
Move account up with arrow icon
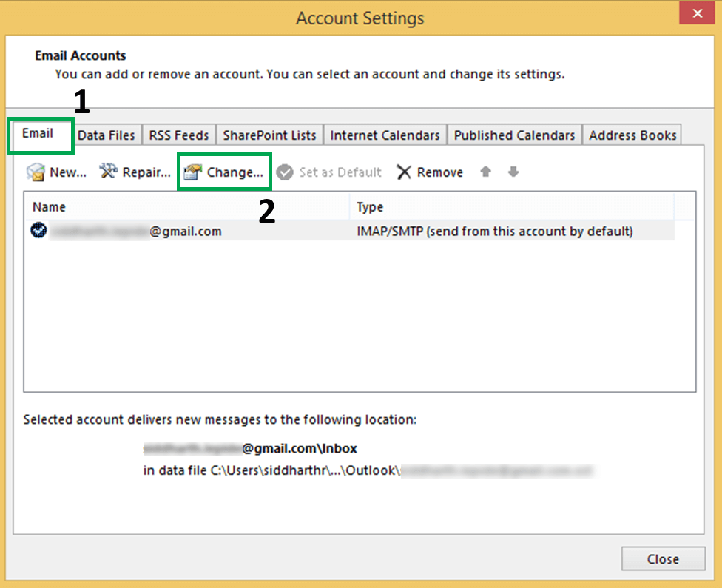click(x=485, y=172)
